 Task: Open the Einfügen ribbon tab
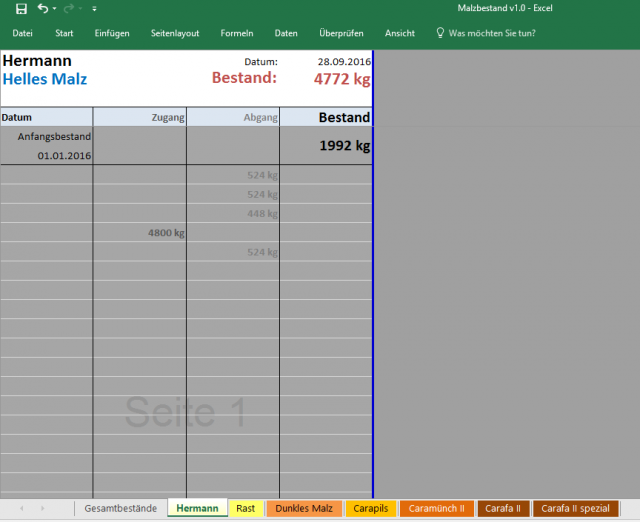pyautogui.click(x=112, y=33)
